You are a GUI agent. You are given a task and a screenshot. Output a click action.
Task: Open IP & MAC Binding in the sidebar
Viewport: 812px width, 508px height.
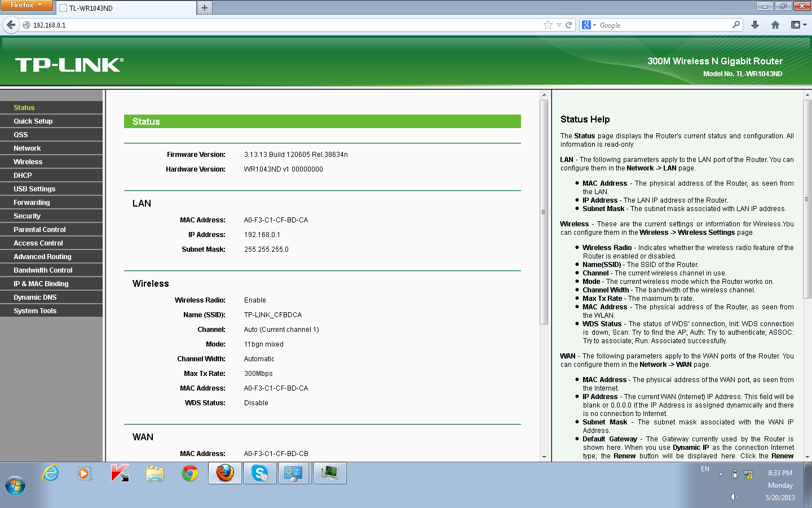[x=51, y=283]
